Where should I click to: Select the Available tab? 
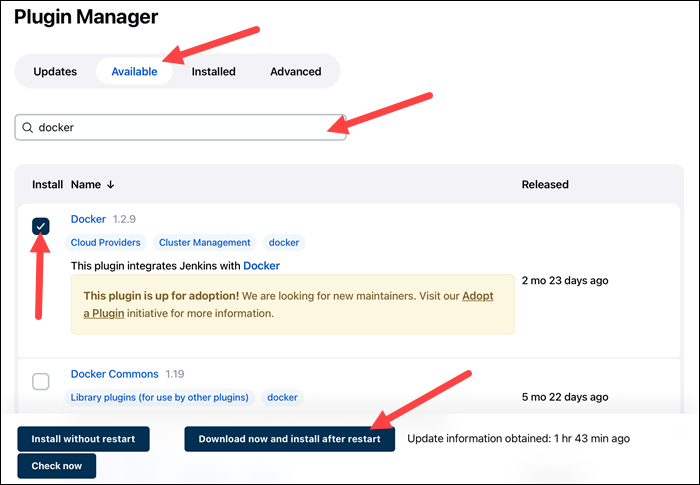(x=134, y=71)
